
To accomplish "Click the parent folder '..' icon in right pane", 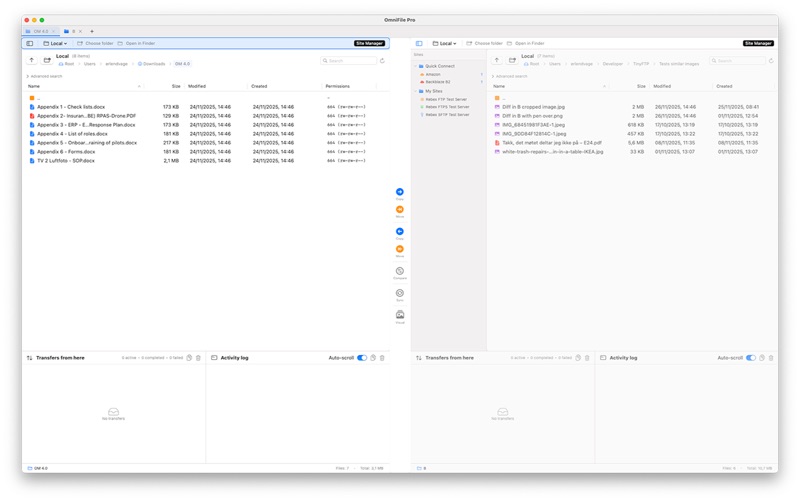I will pos(497,98).
